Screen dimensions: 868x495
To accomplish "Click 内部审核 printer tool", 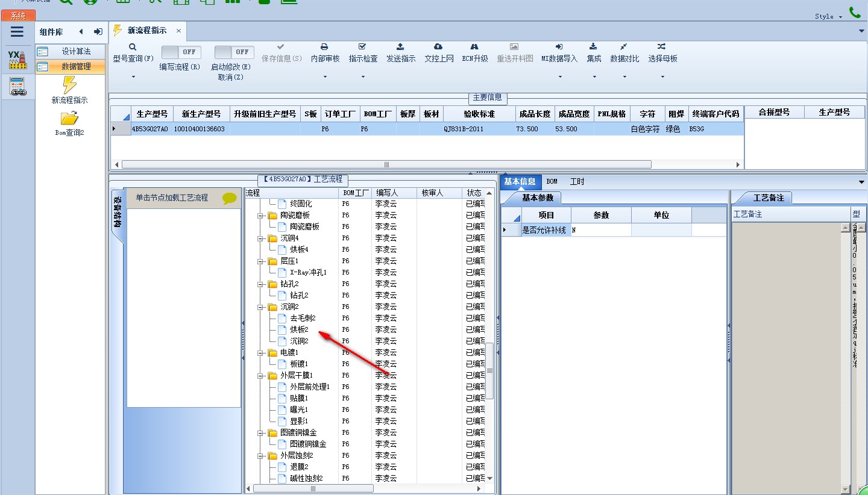I will [325, 53].
